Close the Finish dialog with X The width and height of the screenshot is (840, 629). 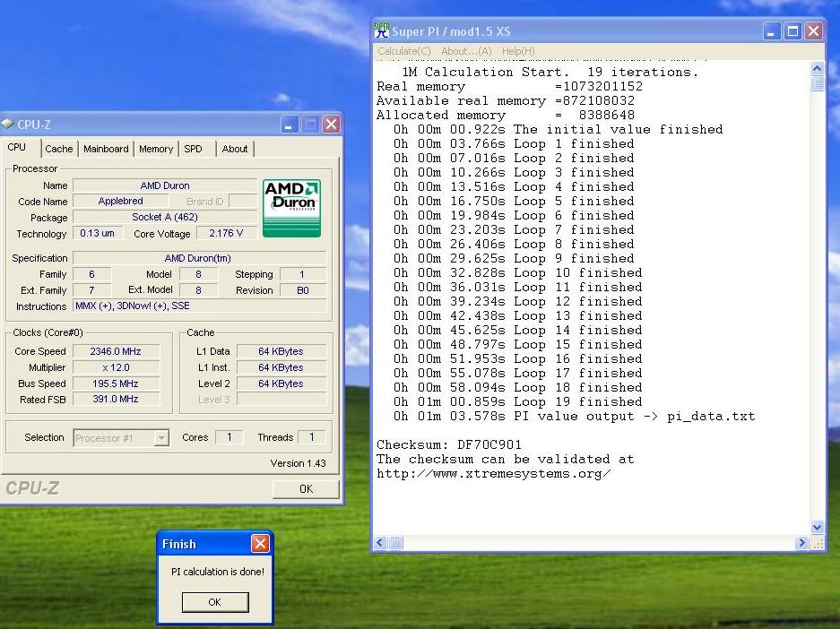(260, 544)
